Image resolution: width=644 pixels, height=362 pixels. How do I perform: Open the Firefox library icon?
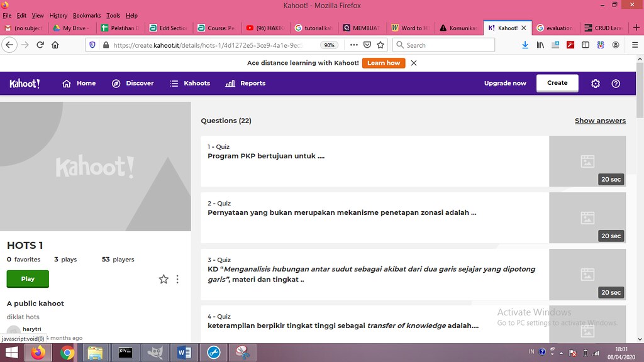tap(540, 45)
